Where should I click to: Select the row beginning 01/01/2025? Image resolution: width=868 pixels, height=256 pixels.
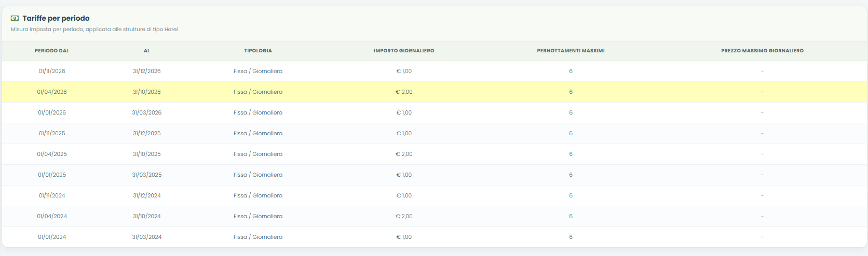[x=435, y=175]
